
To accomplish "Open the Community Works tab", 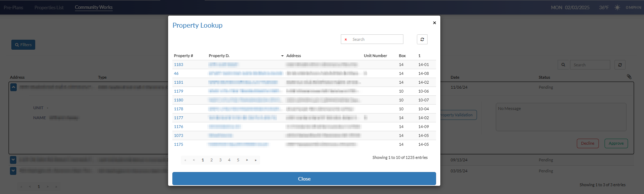I will [93, 7].
